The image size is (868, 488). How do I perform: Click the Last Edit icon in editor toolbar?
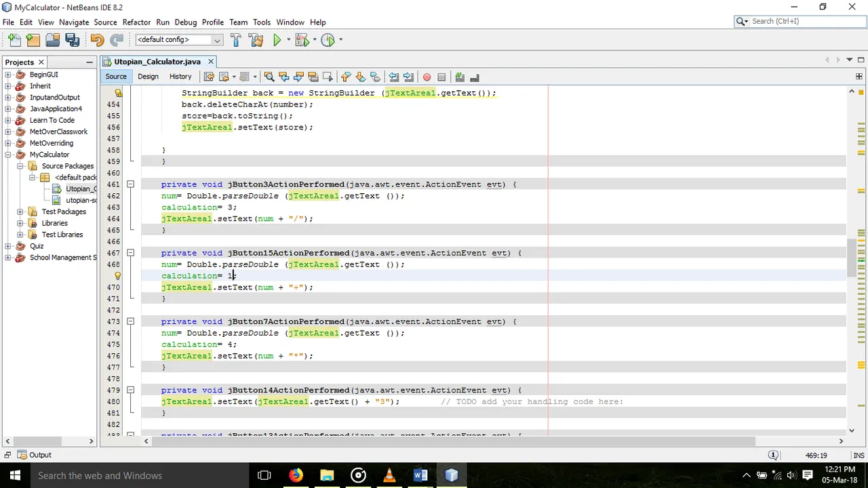(209, 77)
